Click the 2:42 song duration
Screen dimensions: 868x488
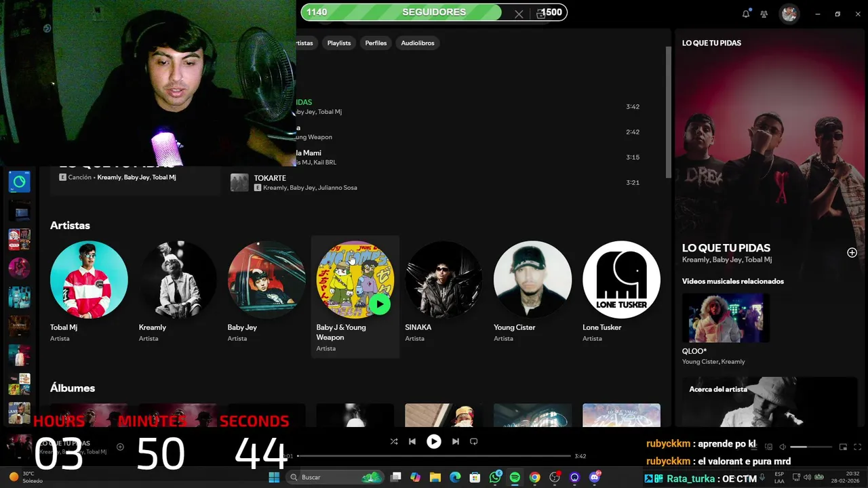coord(633,132)
